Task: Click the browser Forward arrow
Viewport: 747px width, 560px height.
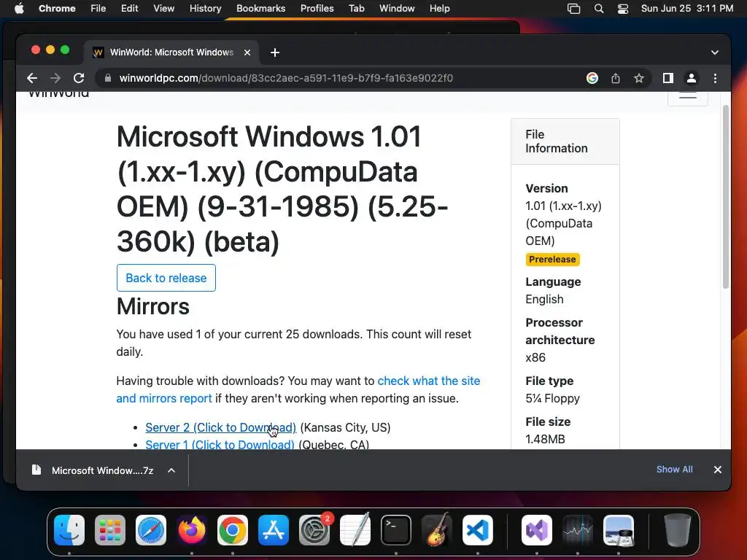Action: pos(55,78)
